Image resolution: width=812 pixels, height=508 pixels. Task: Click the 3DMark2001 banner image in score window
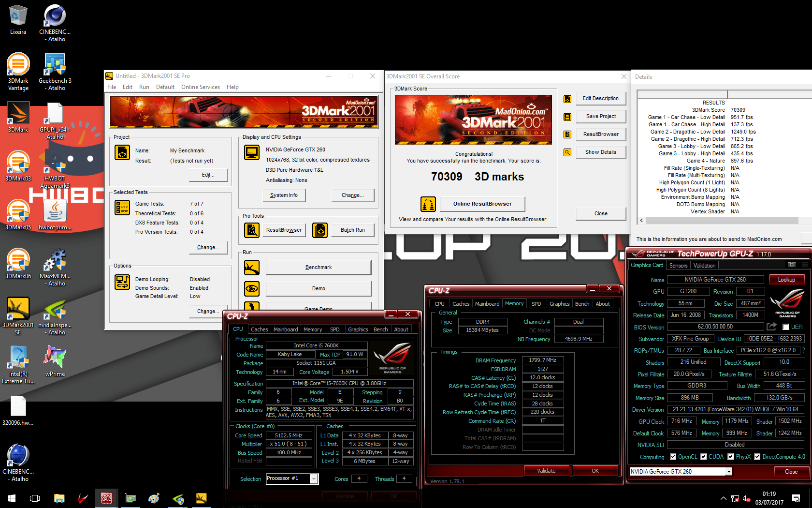(x=473, y=120)
